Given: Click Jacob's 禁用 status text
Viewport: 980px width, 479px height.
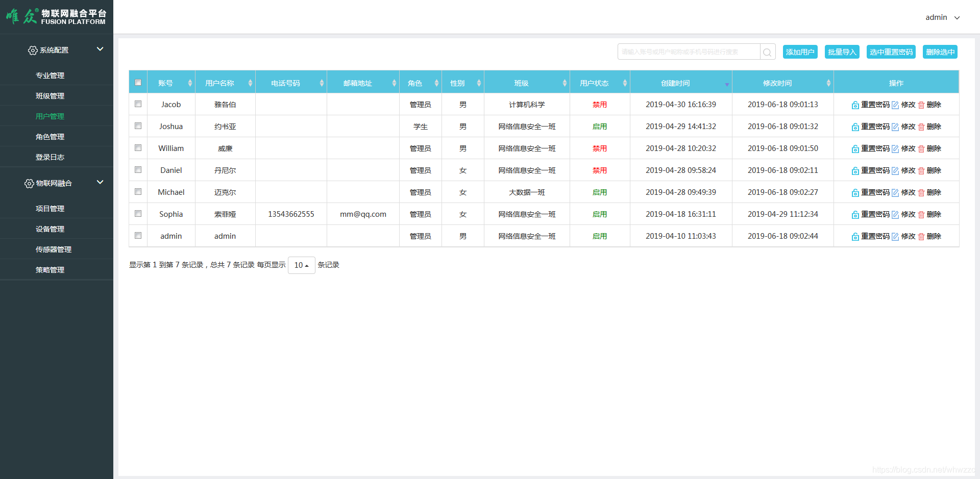Looking at the screenshot, I should point(600,105).
